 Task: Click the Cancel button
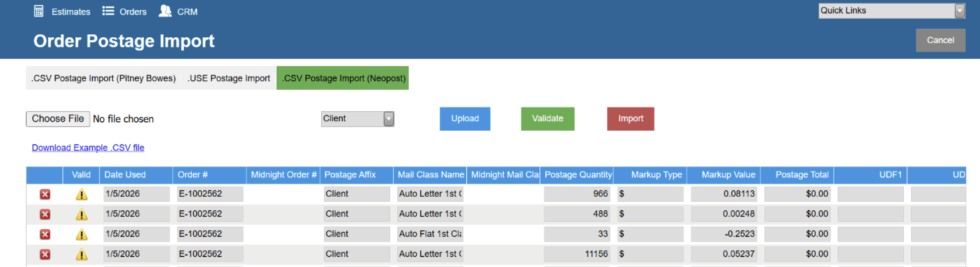click(x=940, y=40)
